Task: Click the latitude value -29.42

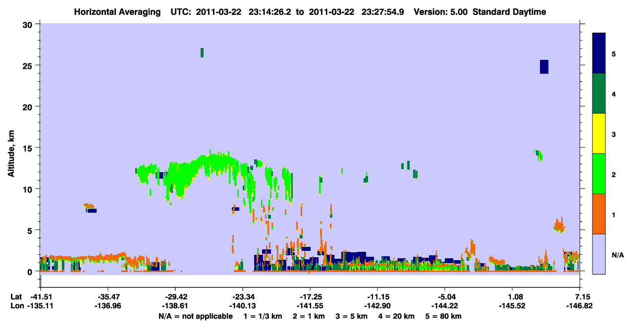Action: (175, 297)
